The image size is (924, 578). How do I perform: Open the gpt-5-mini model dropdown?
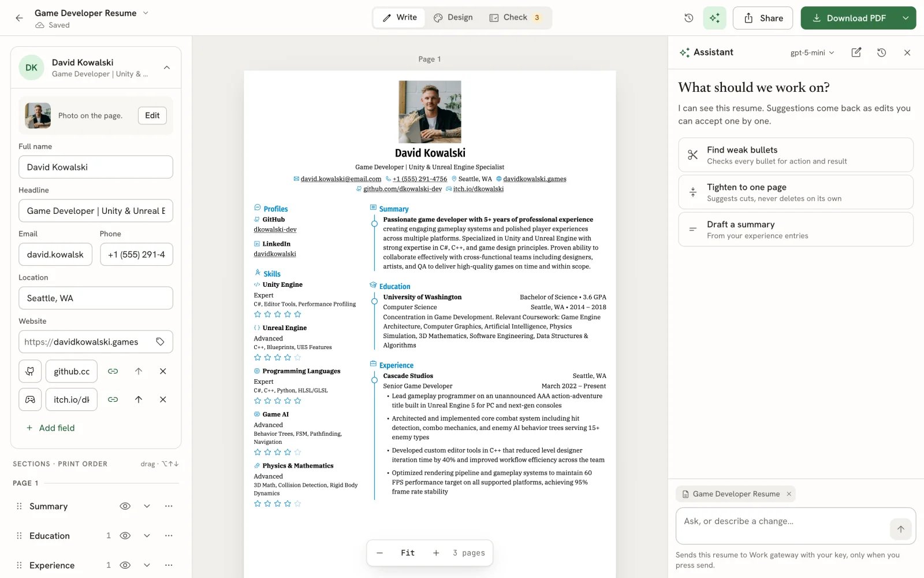pyautogui.click(x=813, y=53)
